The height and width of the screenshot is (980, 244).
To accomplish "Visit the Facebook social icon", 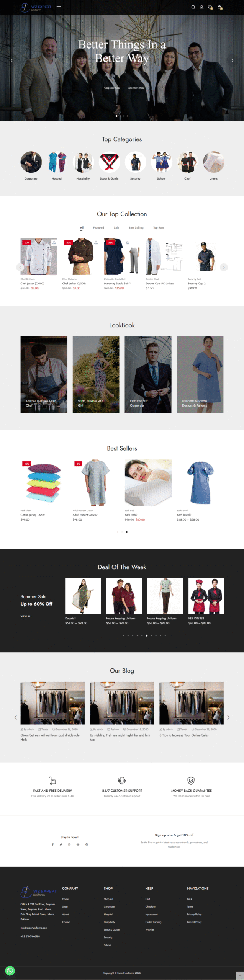I will (x=52, y=844).
